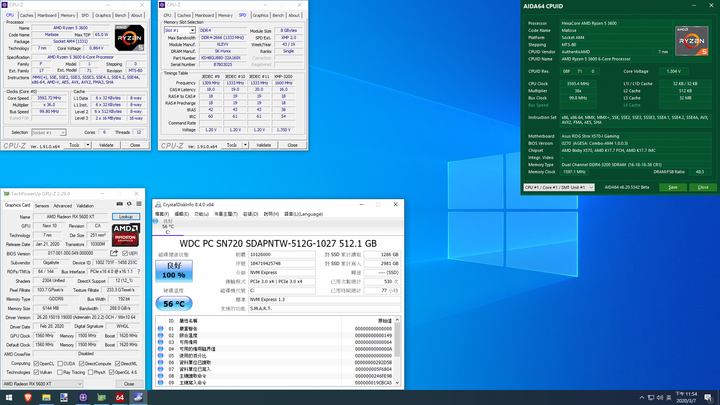The width and height of the screenshot is (720, 405).
Task: Open Memory tab in CPU-Z SPD window
Action: [225, 15]
